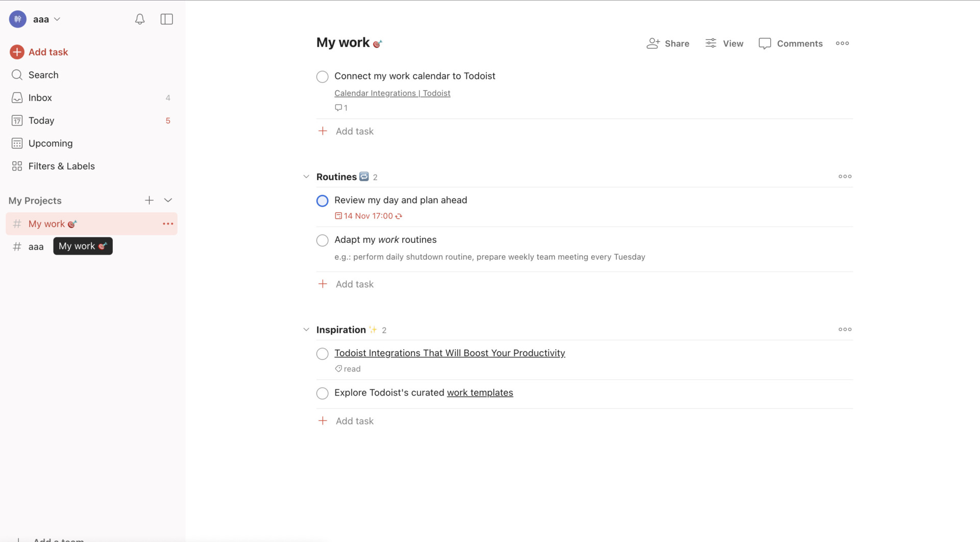
Task: Open the Filters & Labels grid icon
Action: tap(17, 166)
